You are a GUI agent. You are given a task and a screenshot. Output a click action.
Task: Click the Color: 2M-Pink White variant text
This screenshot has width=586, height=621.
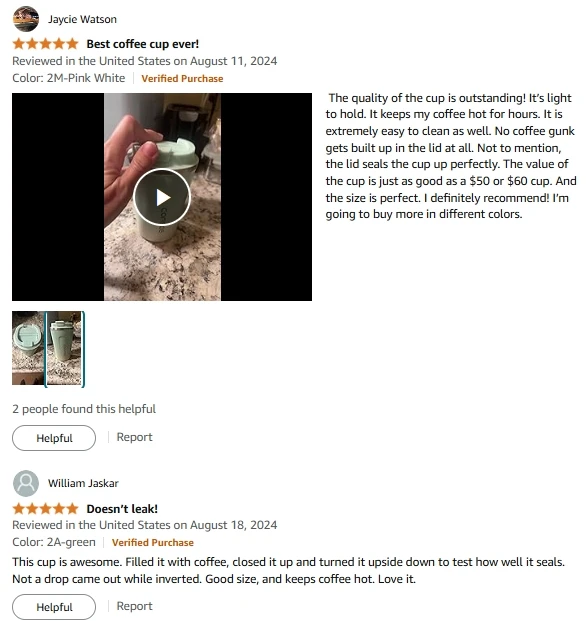coord(68,78)
